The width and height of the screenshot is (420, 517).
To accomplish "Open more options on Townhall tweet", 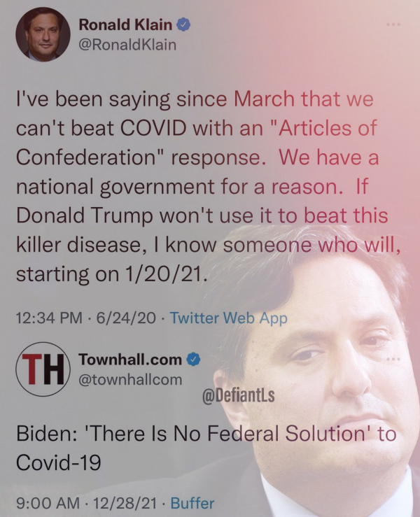I will (x=393, y=359).
